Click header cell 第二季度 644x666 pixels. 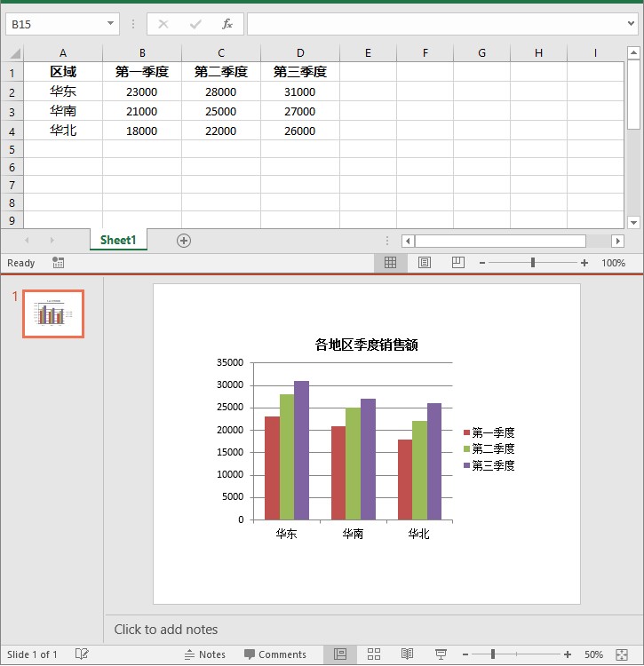[221, 72]
